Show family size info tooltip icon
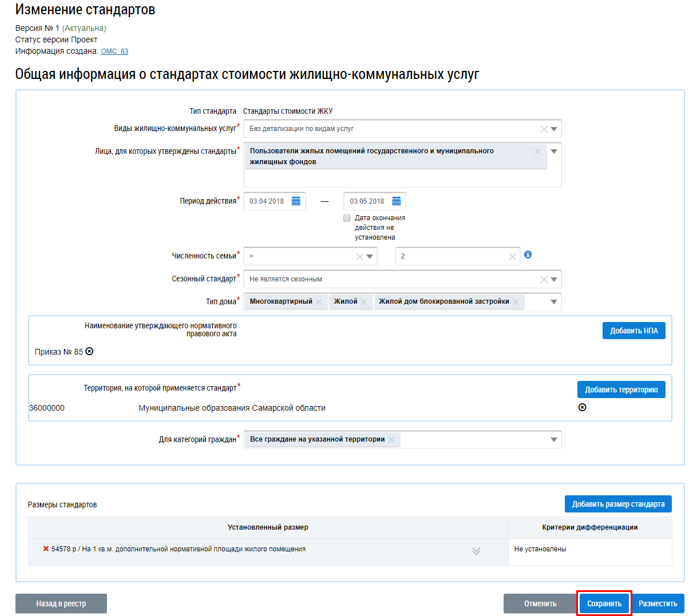The image size is (693, 616). [528, 255]
